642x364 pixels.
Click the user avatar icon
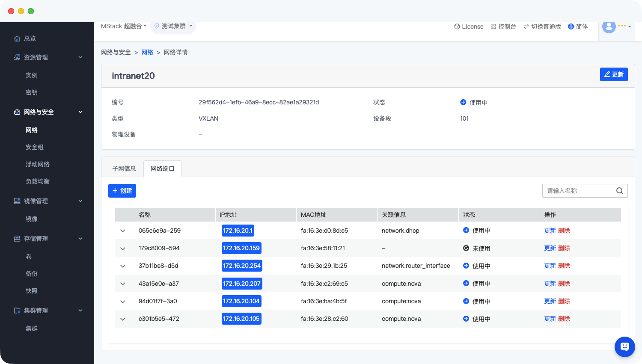609,27
